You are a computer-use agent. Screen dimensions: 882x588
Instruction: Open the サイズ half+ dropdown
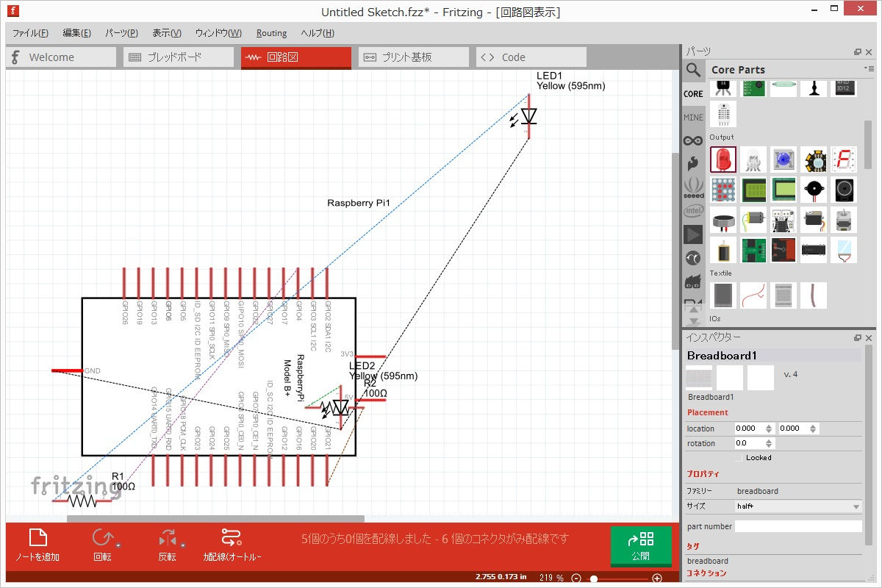point(797,506)
